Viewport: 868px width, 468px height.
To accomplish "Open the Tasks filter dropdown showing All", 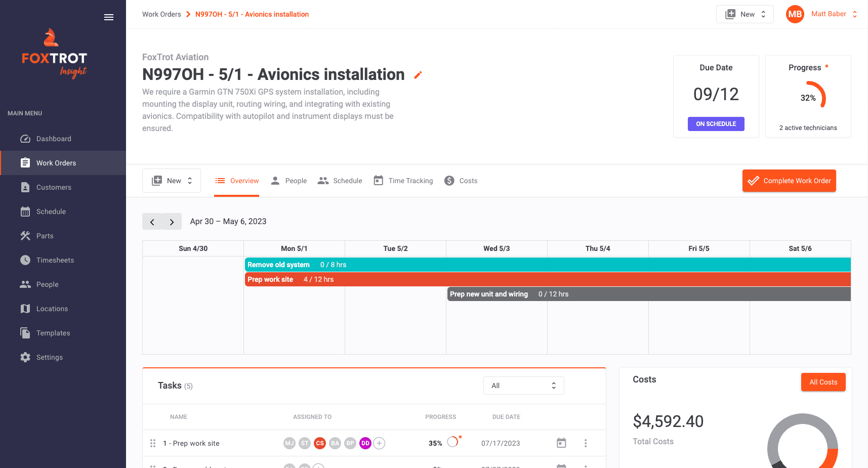I will (523, 386).
